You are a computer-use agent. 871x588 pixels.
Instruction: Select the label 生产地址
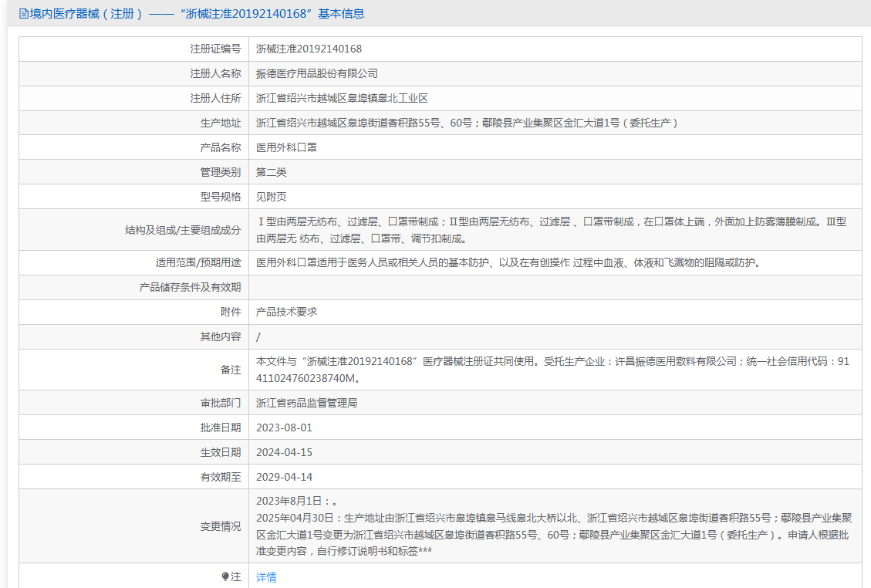click(x=221, y=123)
